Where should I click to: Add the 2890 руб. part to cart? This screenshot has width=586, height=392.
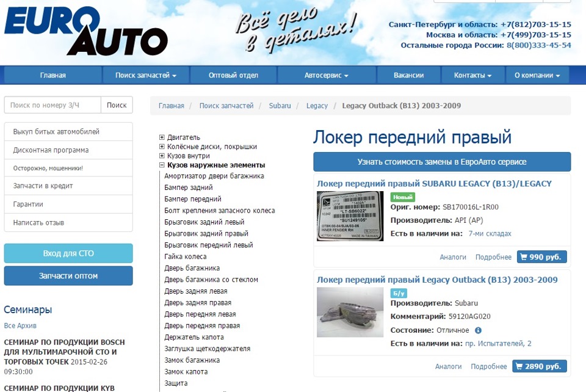point(540,366)
